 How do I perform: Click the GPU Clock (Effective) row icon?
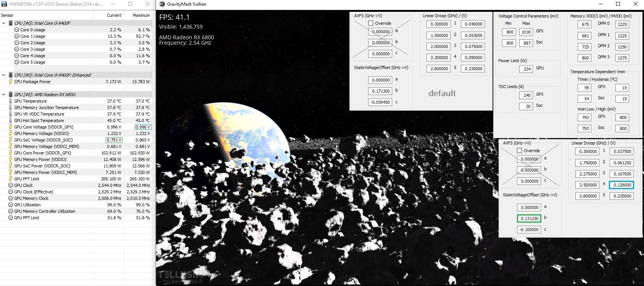tap(11, 192)
